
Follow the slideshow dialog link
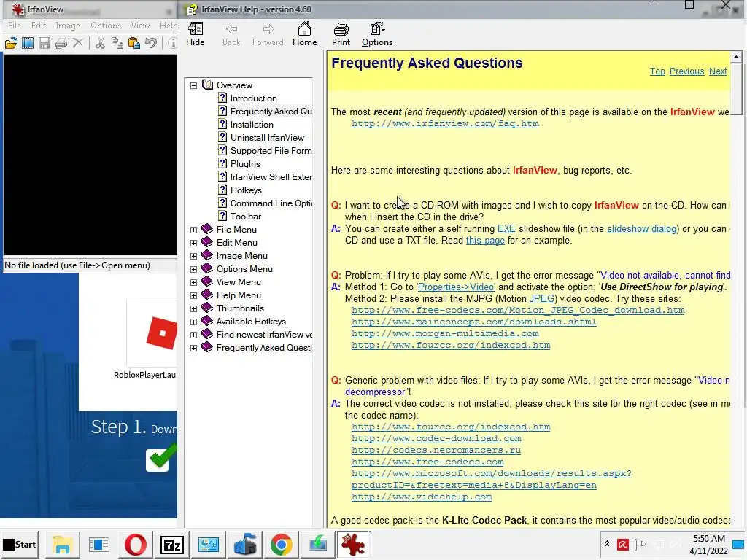(641, 228)
